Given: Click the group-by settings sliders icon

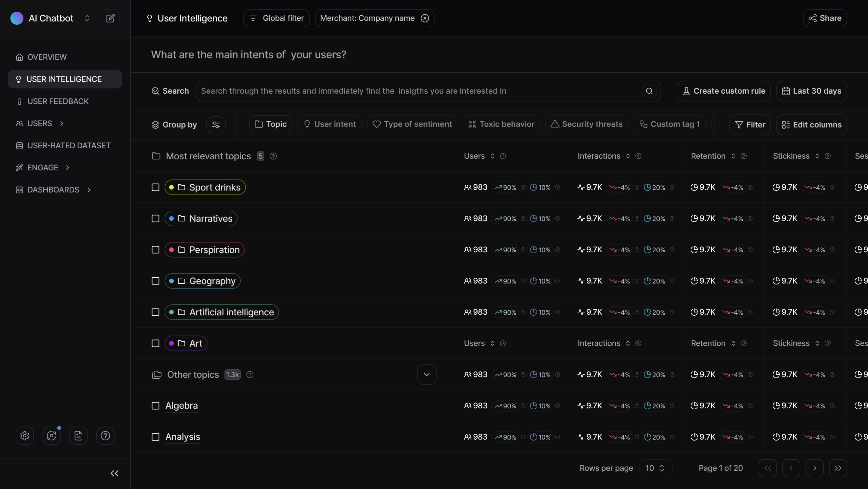Looking at the screenshot, I should point(216,125).
